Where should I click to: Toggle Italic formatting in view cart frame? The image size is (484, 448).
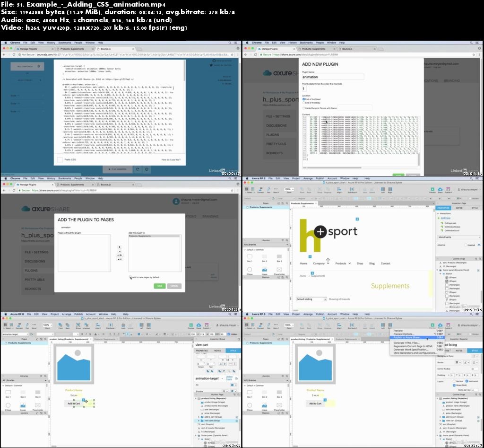[x=86, y=334]
